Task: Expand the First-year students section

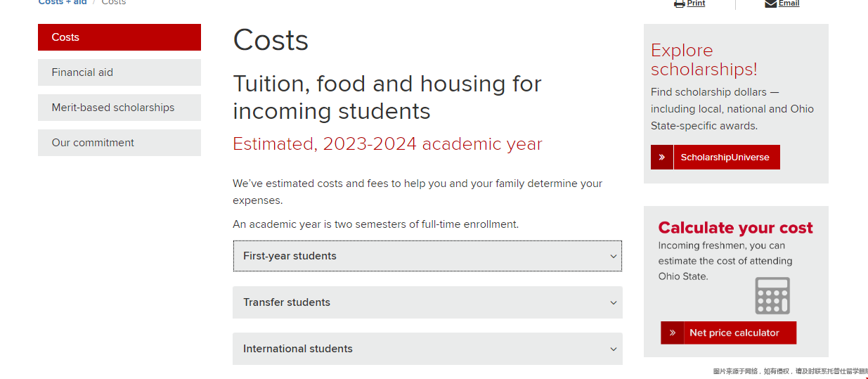Action: (427, 256)
